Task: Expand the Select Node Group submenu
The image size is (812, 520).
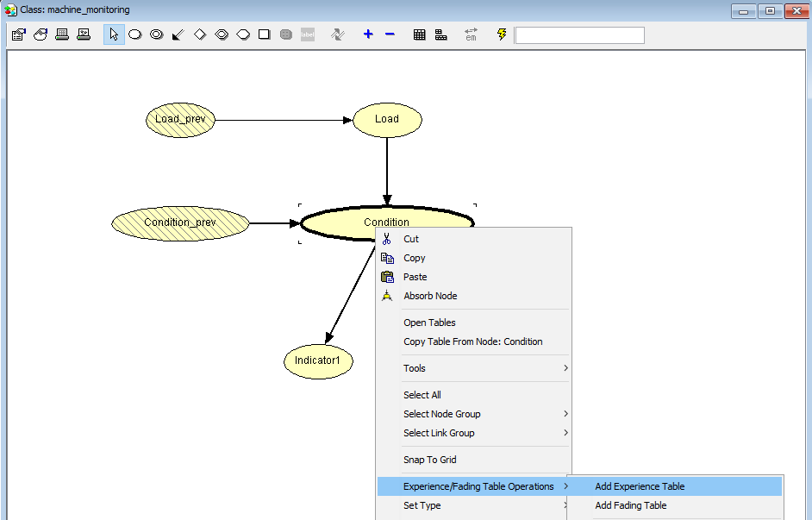Action: (x=474, y=414)
